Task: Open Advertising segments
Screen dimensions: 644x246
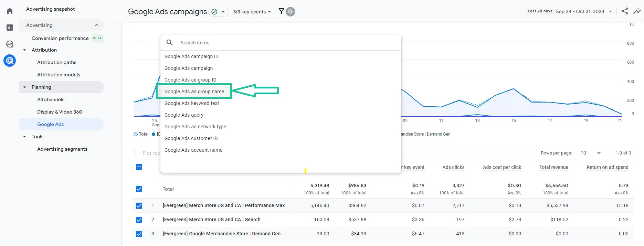Action: [x=62, y=149]
